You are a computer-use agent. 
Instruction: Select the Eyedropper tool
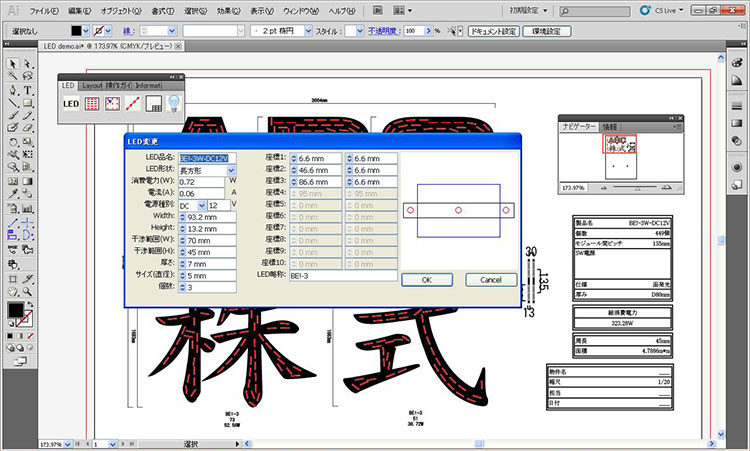[x=13, y=194]
